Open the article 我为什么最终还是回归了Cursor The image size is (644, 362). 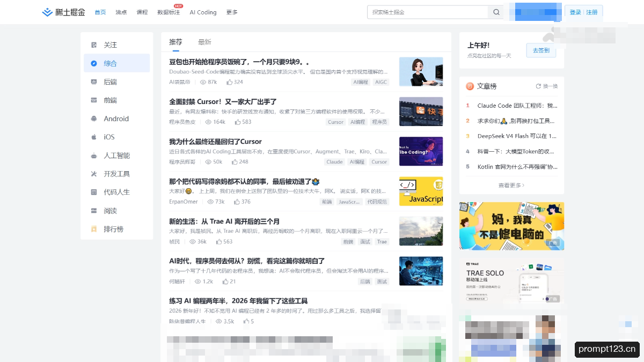[x=215, y=142]
